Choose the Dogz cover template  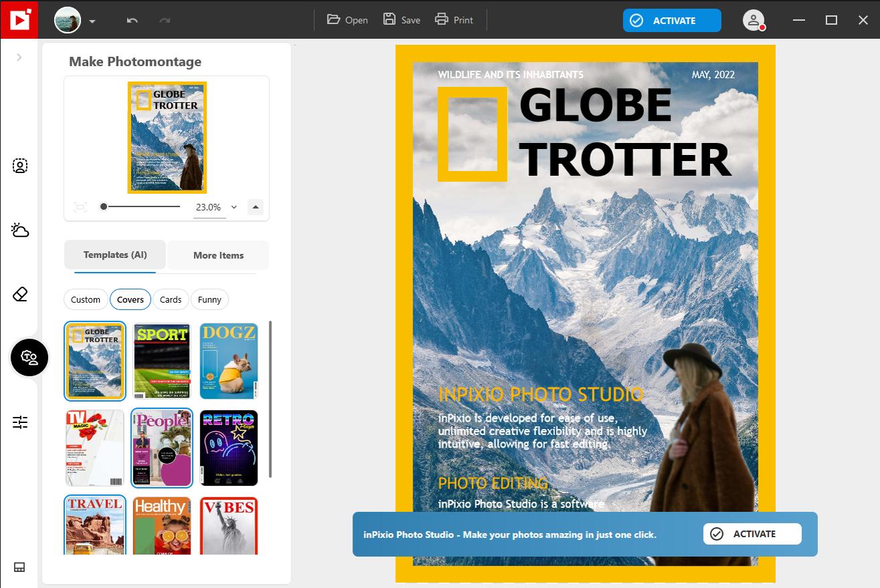click(x=229, y=361)
